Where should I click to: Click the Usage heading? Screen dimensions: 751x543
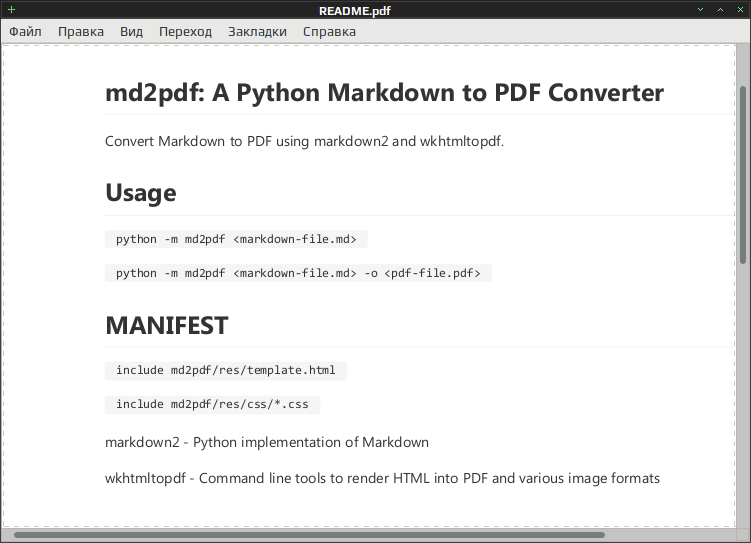tap(141, 193)
